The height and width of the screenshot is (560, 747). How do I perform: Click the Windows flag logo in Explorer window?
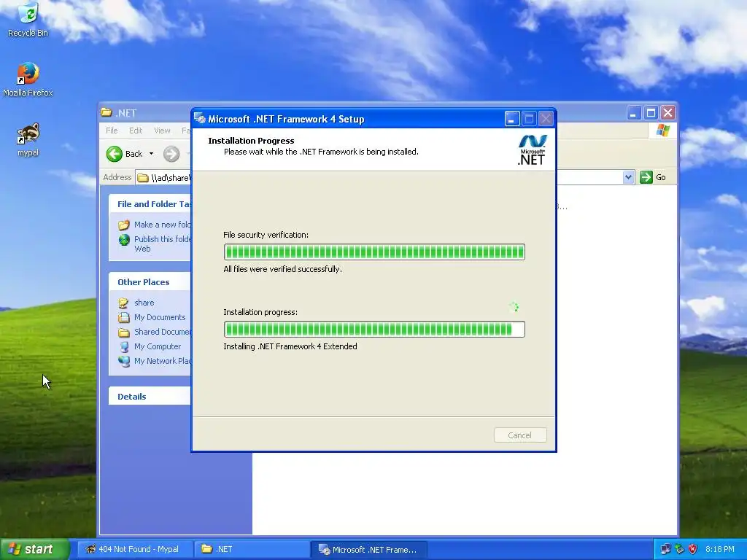662,131
